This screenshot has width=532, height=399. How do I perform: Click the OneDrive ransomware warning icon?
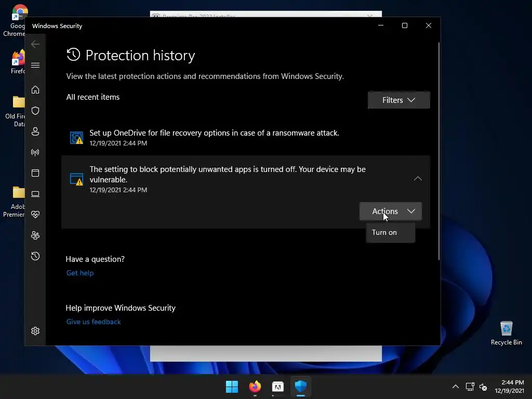click(76, 138)
